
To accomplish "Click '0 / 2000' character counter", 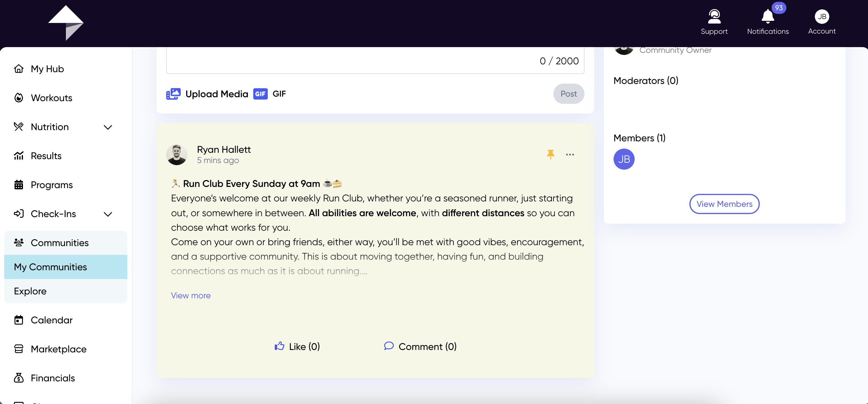I will click(559, 61).
